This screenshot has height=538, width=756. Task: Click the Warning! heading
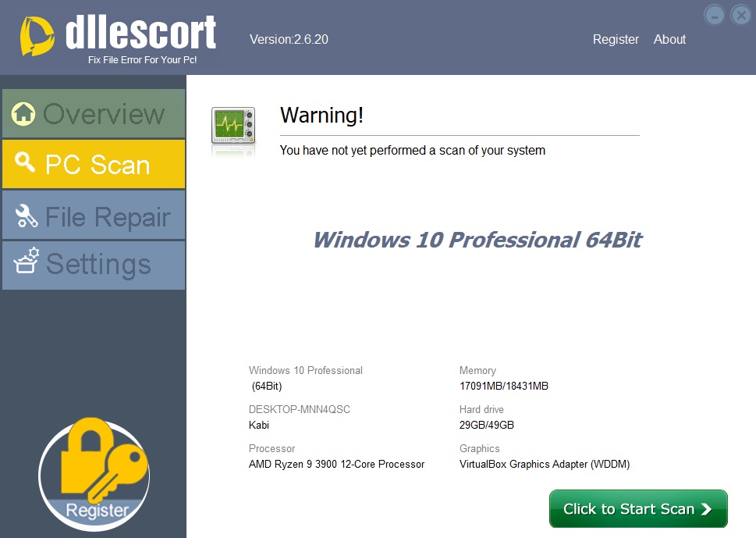click(321, 116)
